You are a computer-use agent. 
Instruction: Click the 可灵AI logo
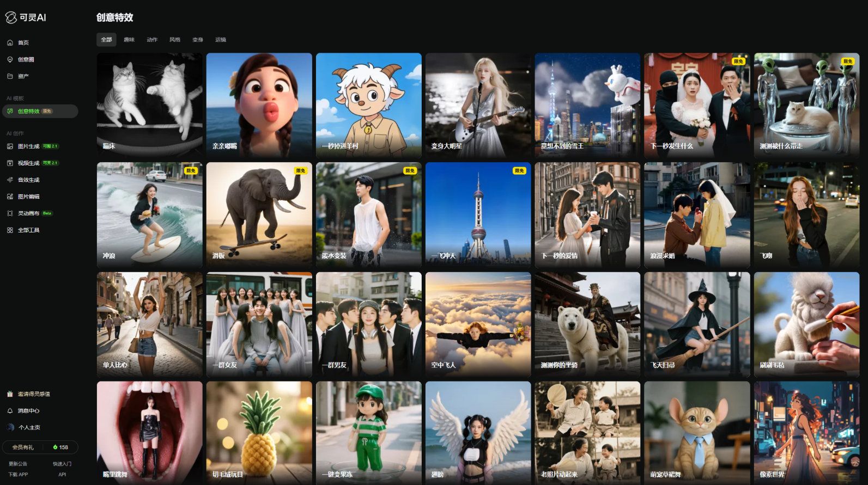click(26, 17)
